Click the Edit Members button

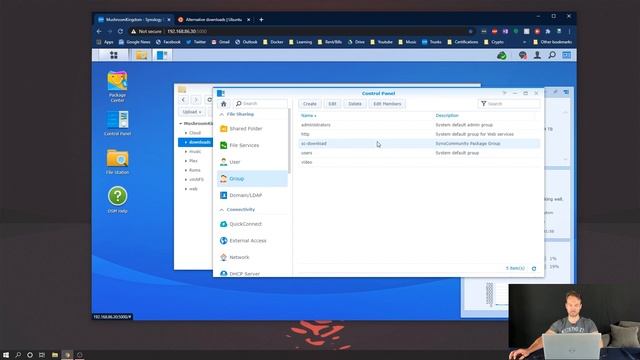click(x=387, y=104)
